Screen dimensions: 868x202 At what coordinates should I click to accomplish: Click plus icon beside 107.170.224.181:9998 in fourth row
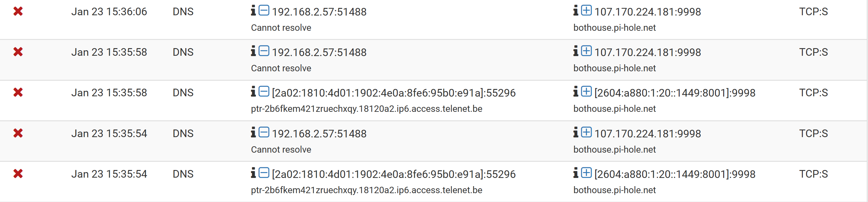pyautogui.click(x=586, y=132)
